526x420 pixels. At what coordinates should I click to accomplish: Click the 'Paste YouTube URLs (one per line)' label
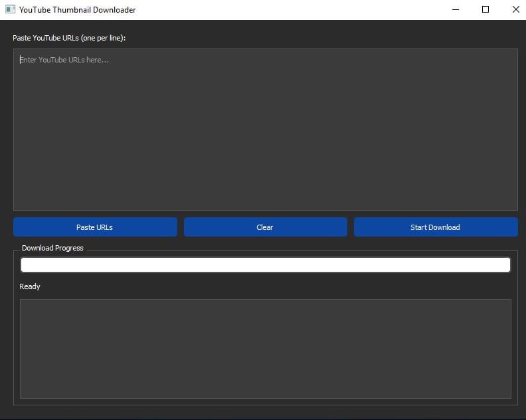tap(69, 38)
